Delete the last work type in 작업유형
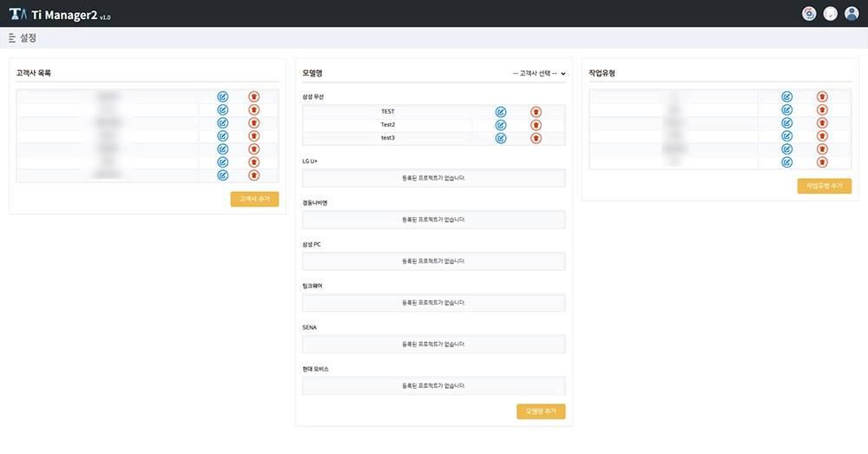 pyautogui.click(x=822, y=162)
